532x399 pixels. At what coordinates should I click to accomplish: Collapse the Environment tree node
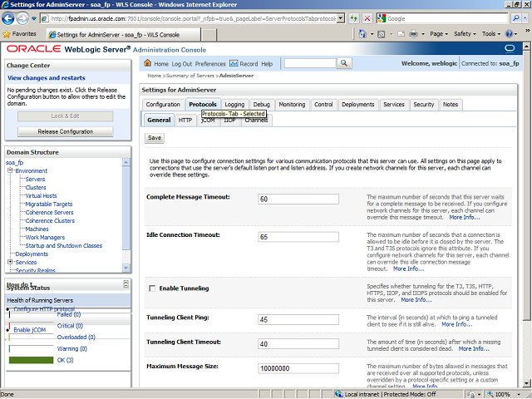10,171
